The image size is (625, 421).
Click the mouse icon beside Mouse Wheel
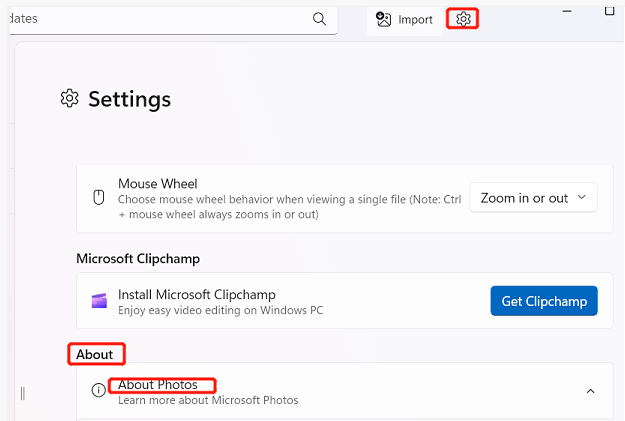pyautogui.click(x=98, y=197)
